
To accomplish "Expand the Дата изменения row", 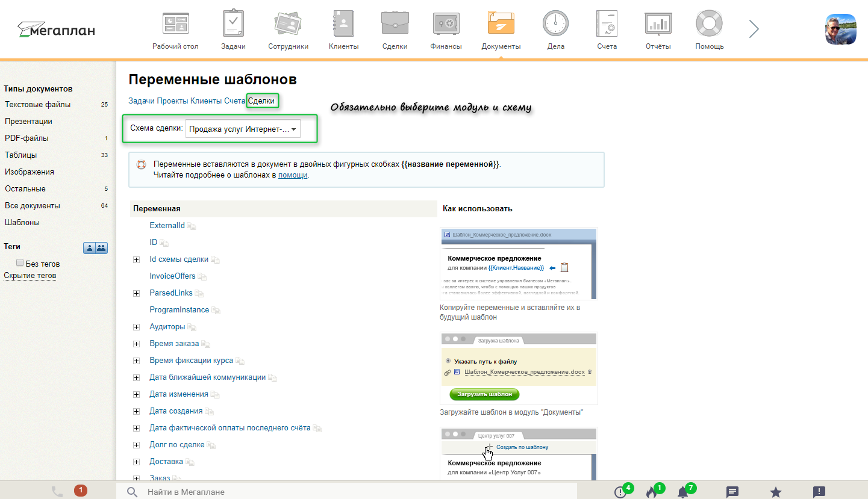I will (136, 395).
